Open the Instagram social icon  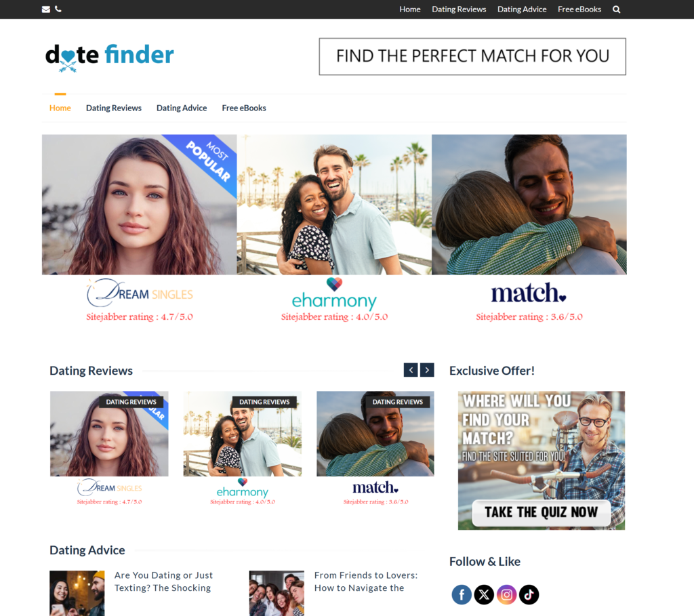click(x=506, y=594)
